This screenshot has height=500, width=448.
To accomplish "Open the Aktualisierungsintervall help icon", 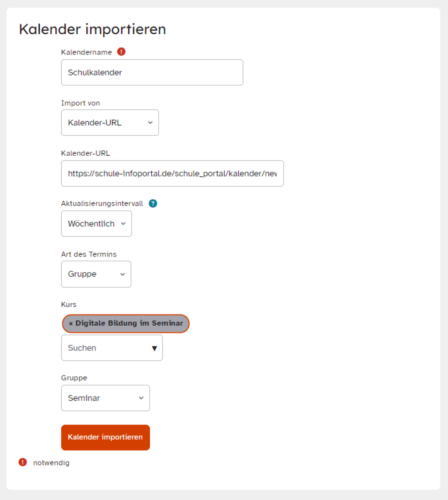I will click(153, 204).
